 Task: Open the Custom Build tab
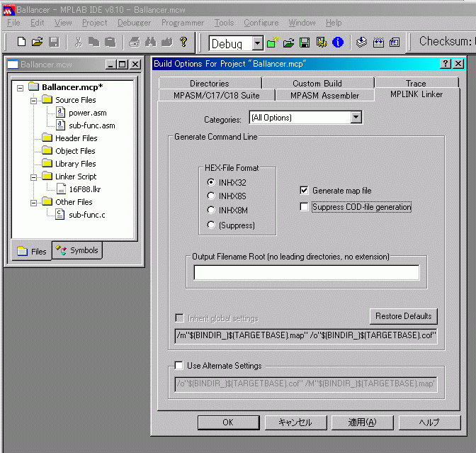[317, 83]
